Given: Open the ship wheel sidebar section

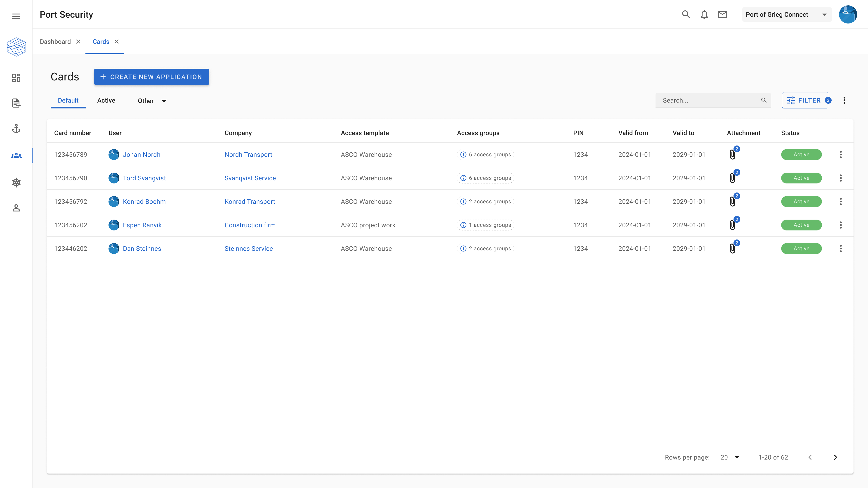Looking at the screenshot, I should click(x=16, y=183).
